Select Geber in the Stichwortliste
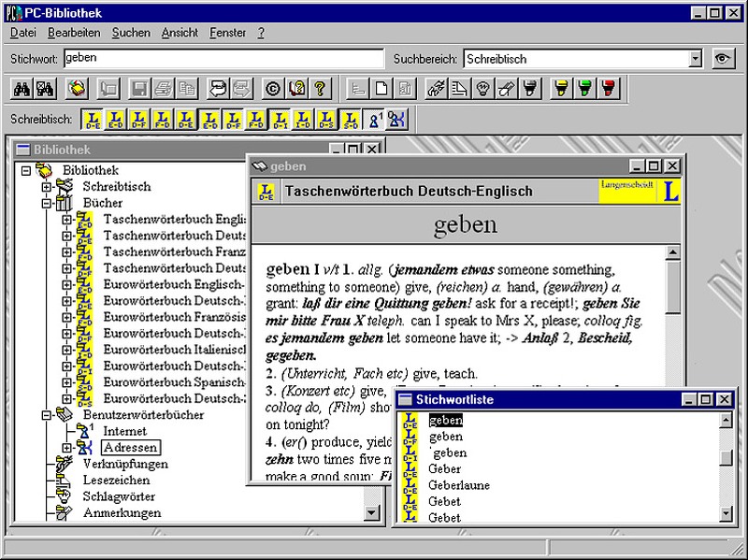Image resolution: width=748 pixels, height=560 pixels. click(445, 469)
